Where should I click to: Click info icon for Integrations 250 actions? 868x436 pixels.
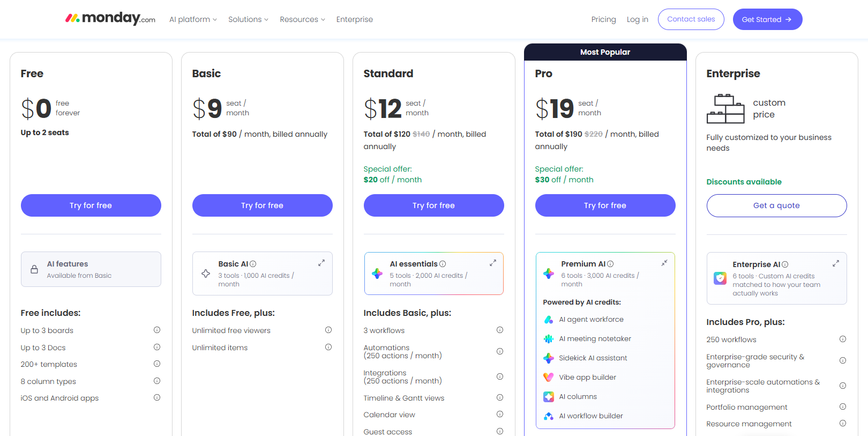pyautogui.click(x=500, y=376)
